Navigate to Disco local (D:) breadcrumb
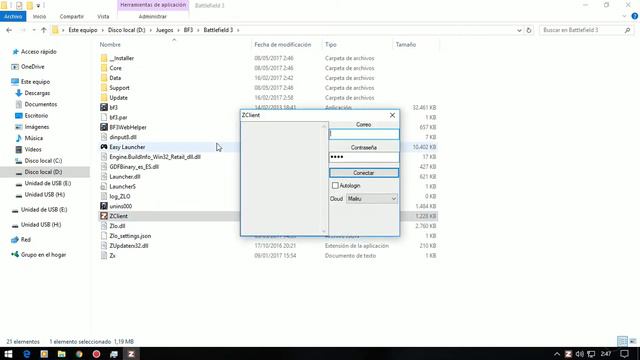640x360 pixels. coord(127,30)
